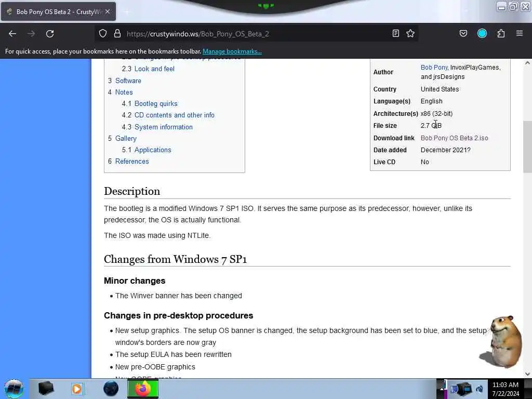The width and height of the screenshot is (532, 399).
Task: Click the vertical scrollbar thumb
Action: click(527, 147)
